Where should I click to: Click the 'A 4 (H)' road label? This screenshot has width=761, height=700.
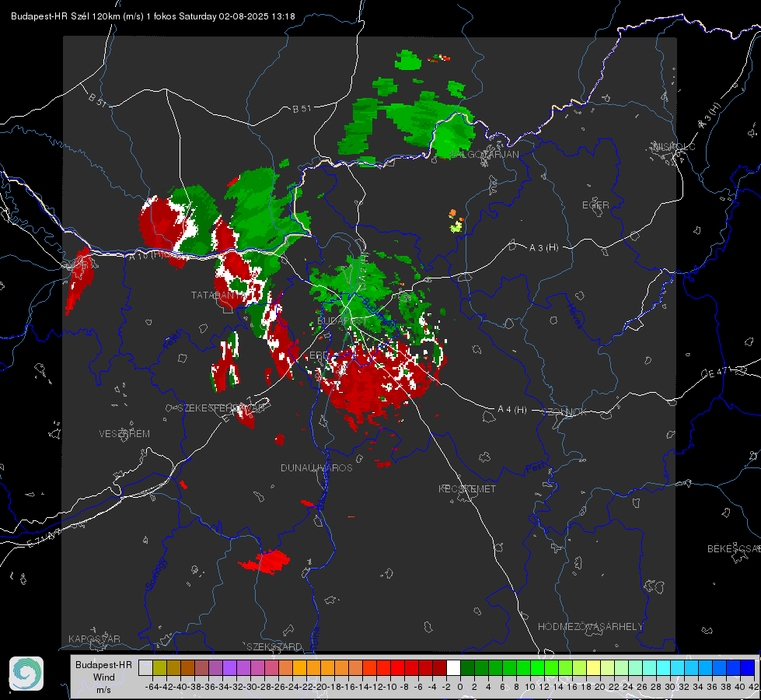(512, 410)
